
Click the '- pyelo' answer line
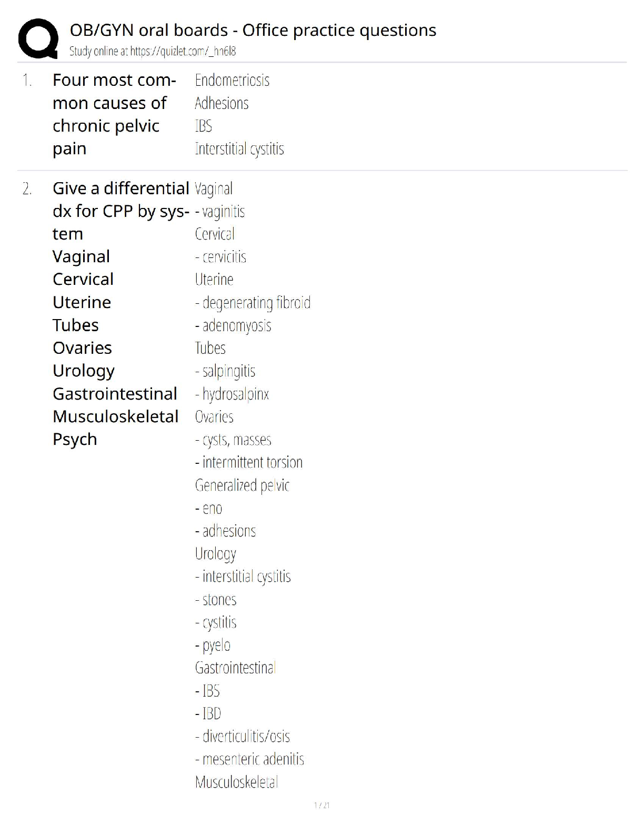213,645
